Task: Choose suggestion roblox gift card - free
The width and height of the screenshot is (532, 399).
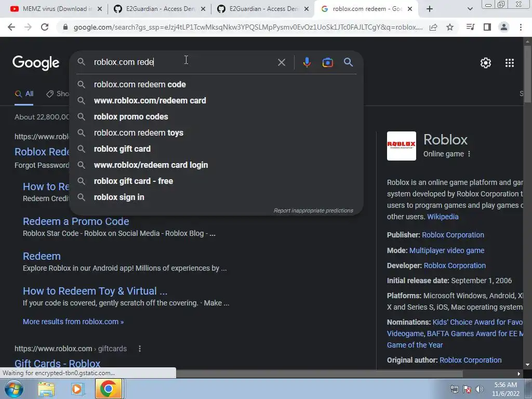Action: pyautogui.click(x=216, y=181)
